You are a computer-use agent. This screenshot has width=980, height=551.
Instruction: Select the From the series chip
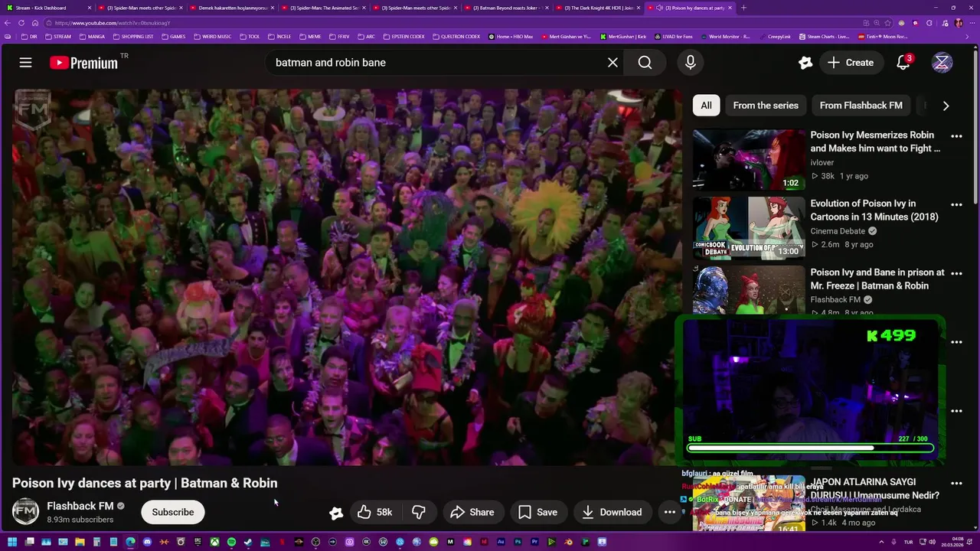(766, 106)
